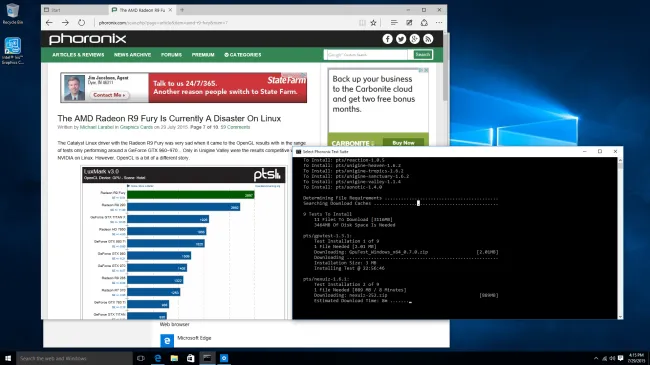Open Windows Store from taskbar
The width and height of the screenshot is (650, 365).
pos(190,358)
